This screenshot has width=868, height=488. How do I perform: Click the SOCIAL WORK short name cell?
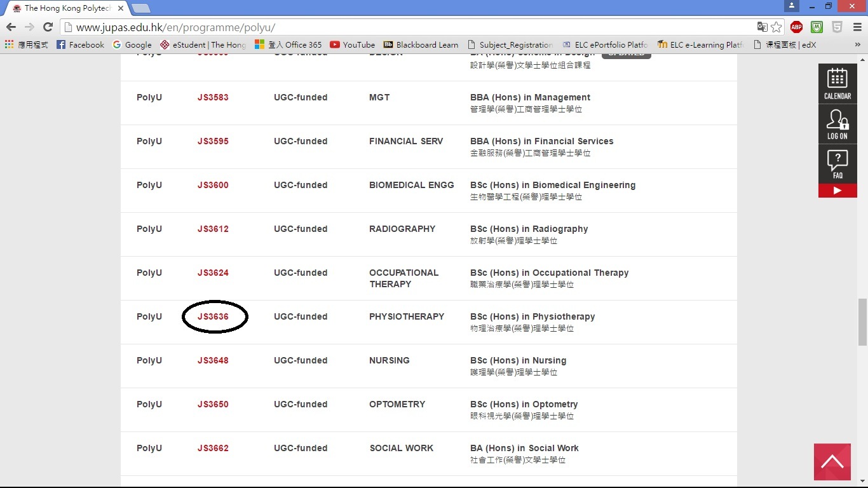[402, 448]
